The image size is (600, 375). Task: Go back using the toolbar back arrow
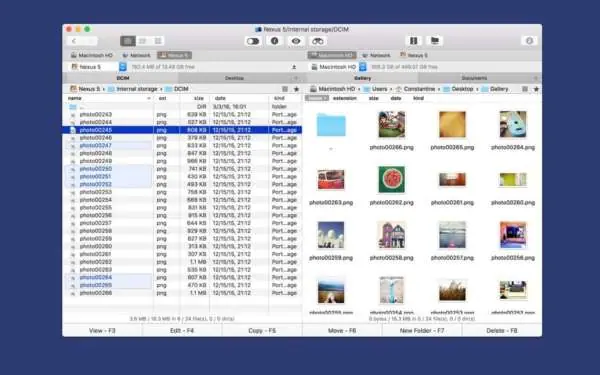click(x=74, y=41)
